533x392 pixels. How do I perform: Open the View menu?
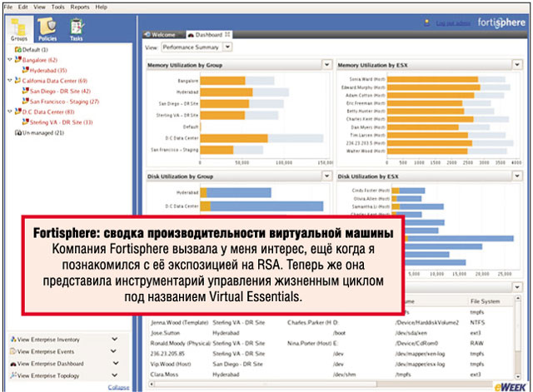tap(39, 7)
